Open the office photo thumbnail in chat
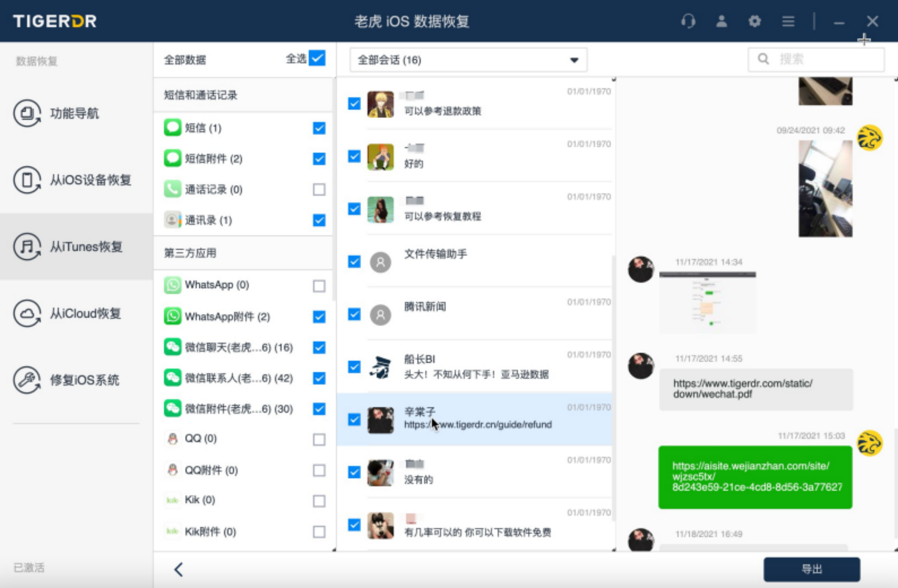Viewport: 898px width, 588px height. [x=825, y=188]
